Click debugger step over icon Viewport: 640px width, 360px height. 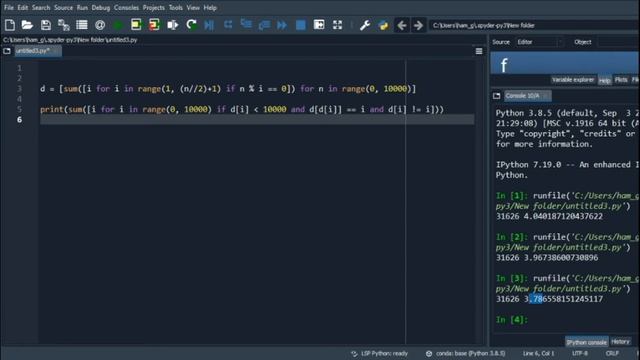(228, 25)
